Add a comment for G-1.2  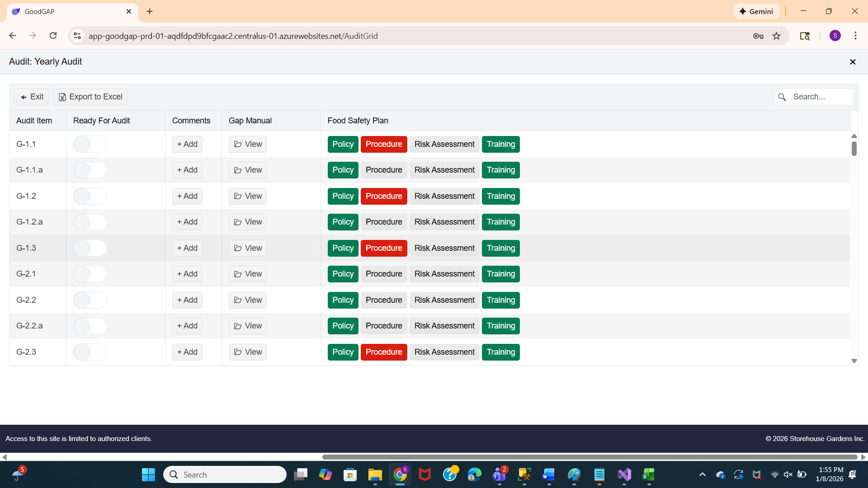187,196
